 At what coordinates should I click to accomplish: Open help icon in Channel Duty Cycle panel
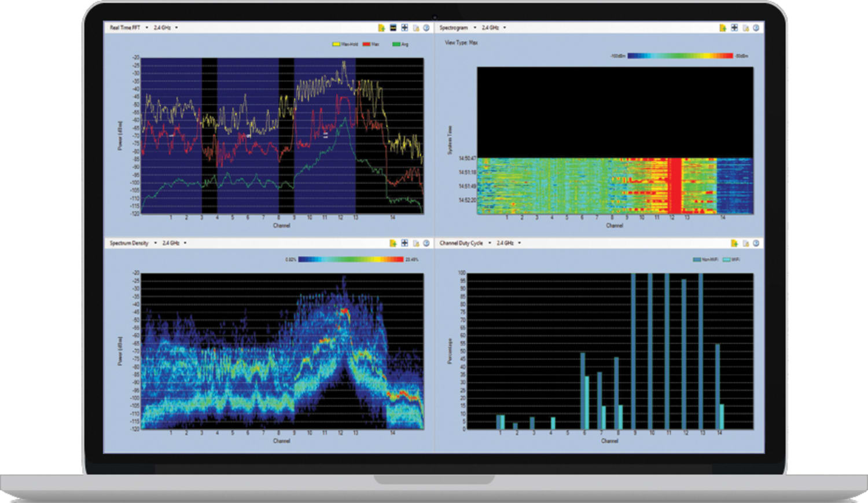tap(756, 243)
